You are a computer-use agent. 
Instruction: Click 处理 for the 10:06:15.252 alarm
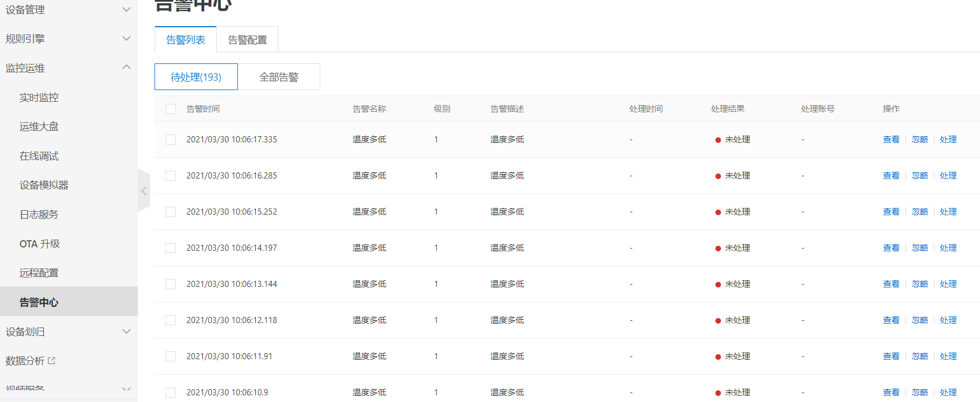[x=948, y=212]
